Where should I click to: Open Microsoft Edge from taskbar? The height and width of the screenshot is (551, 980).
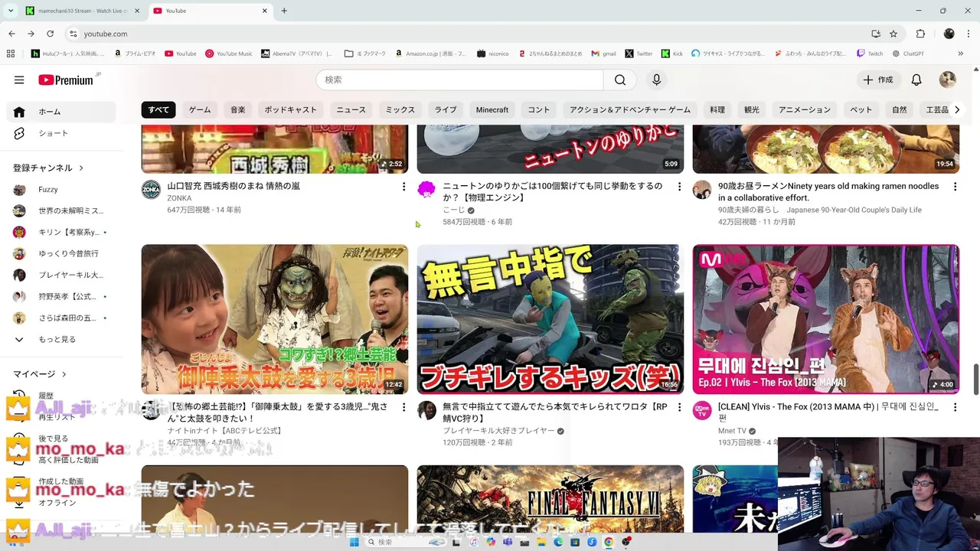tap(557, 542)
